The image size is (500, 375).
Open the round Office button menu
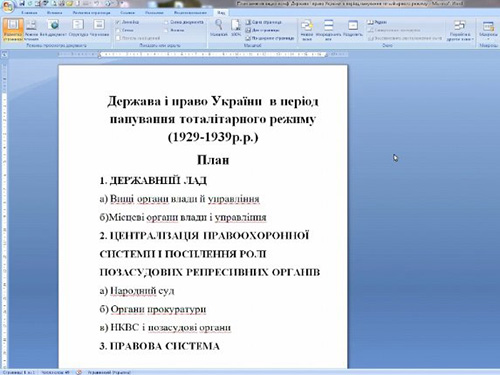point(7,6)
